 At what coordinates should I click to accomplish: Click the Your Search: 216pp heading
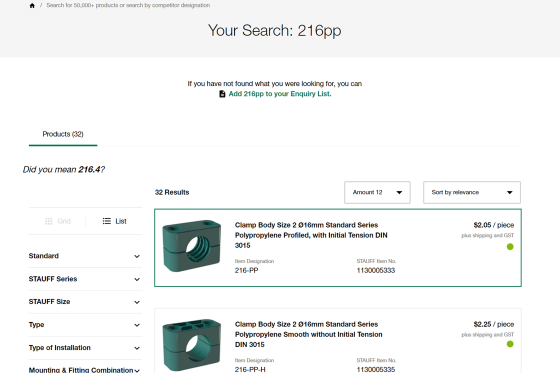(274, 31)
